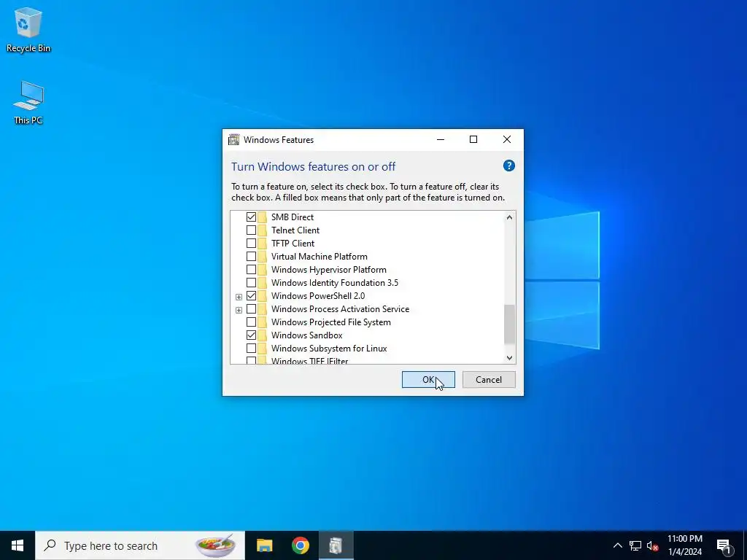Open the network status tray icon
This screenshot has height=560, width=747.
pyautogui.click(x=635, y=545)
